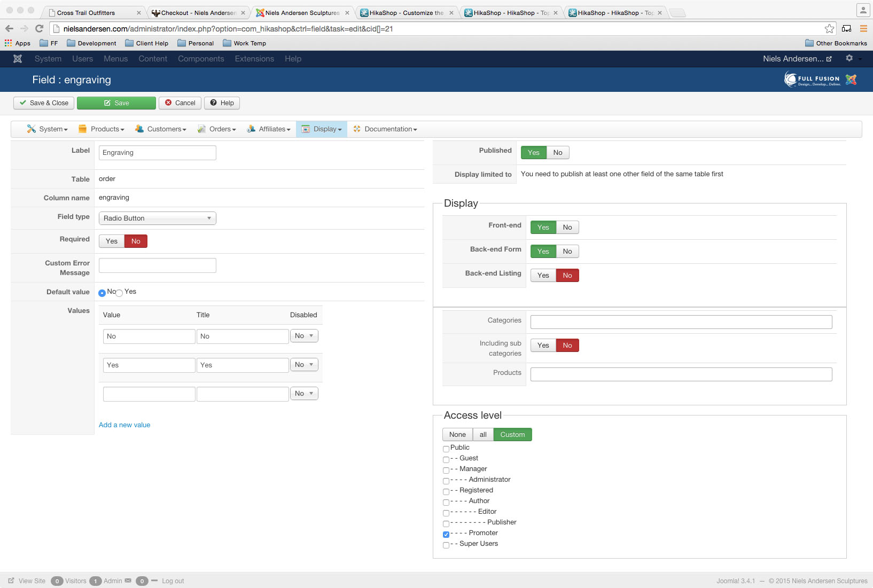
Task: Click the admin messages envelope icon
Action: point(128,581)
